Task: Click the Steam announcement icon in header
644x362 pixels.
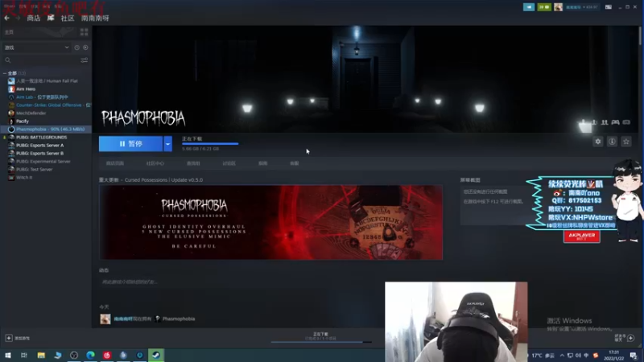Action: [529, 7]
